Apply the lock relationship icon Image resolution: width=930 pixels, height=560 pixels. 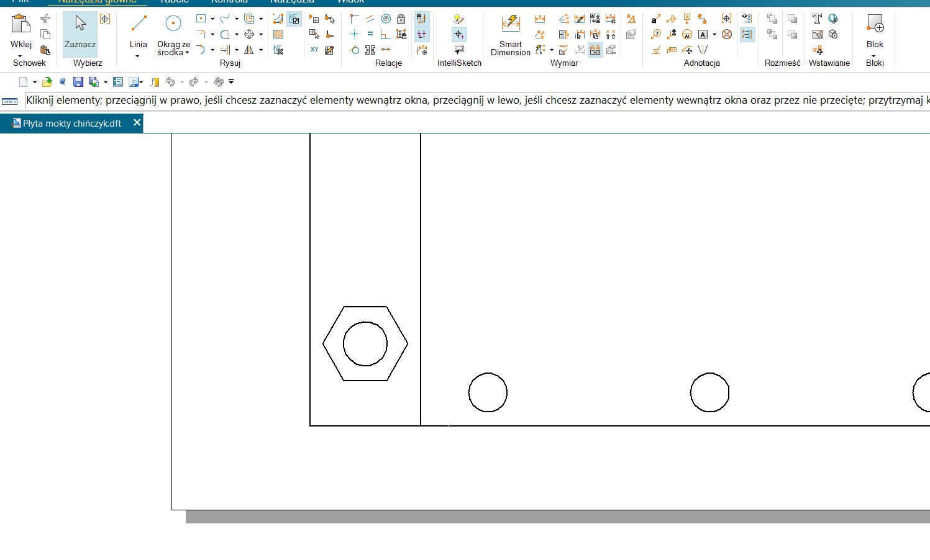pos(401,19)
